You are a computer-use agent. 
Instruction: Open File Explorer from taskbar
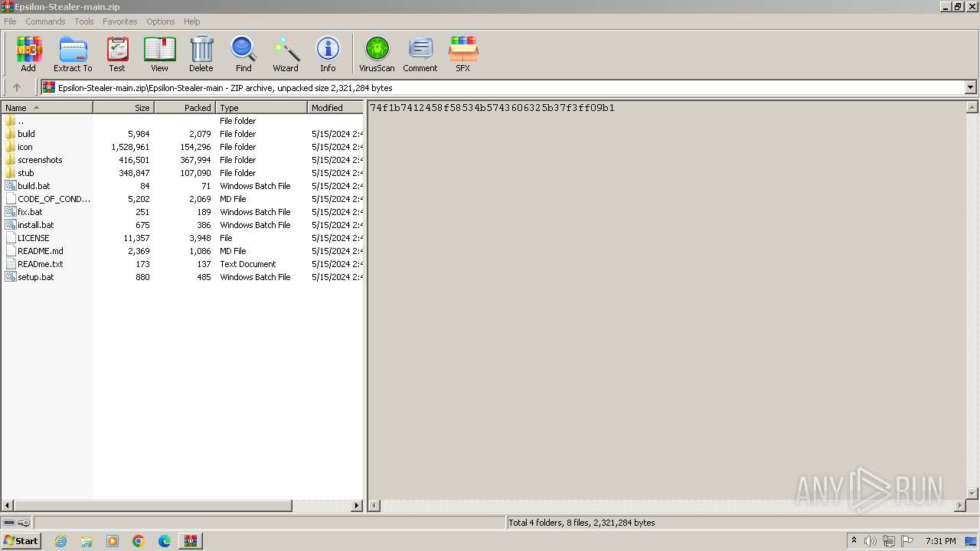coord(87,541)
